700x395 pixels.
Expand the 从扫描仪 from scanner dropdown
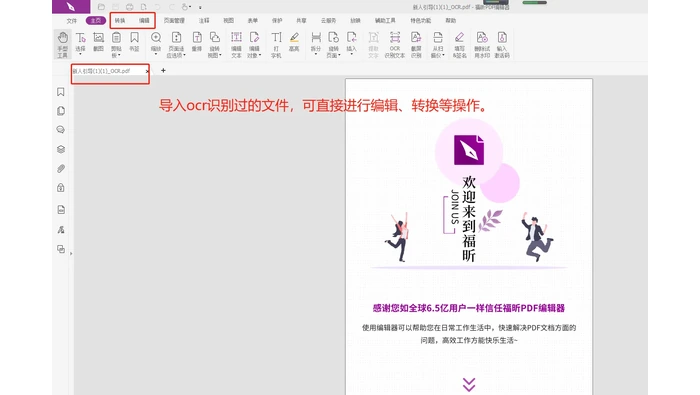tap(443, 56)
